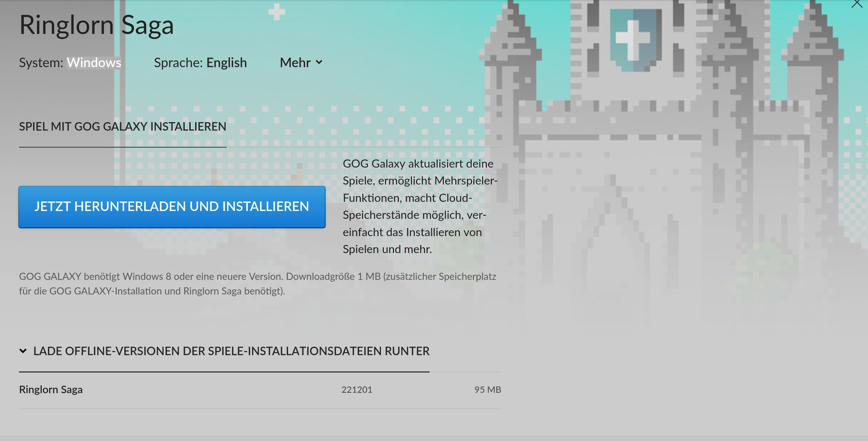Open the Mehr dropdown
This screenshot has width=868, height=441.
301,63
